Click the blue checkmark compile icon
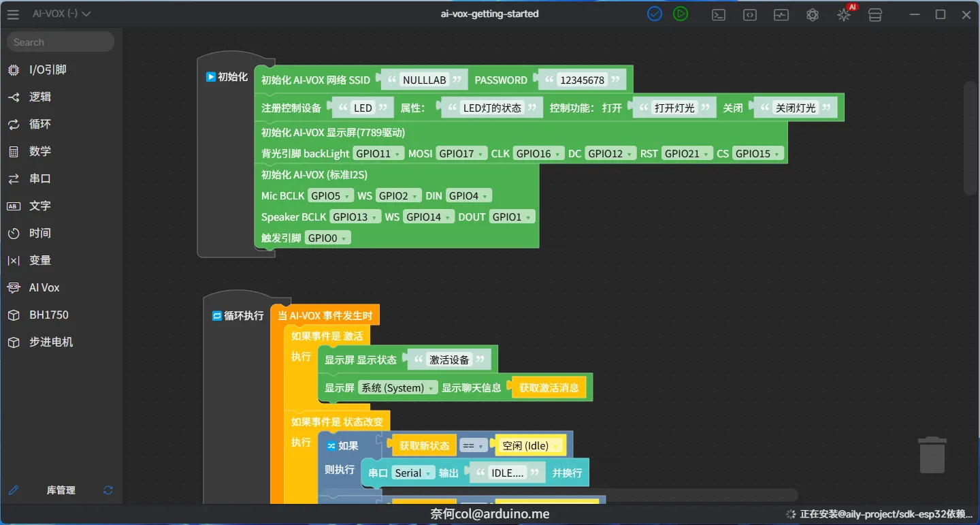 pos(655,14)
